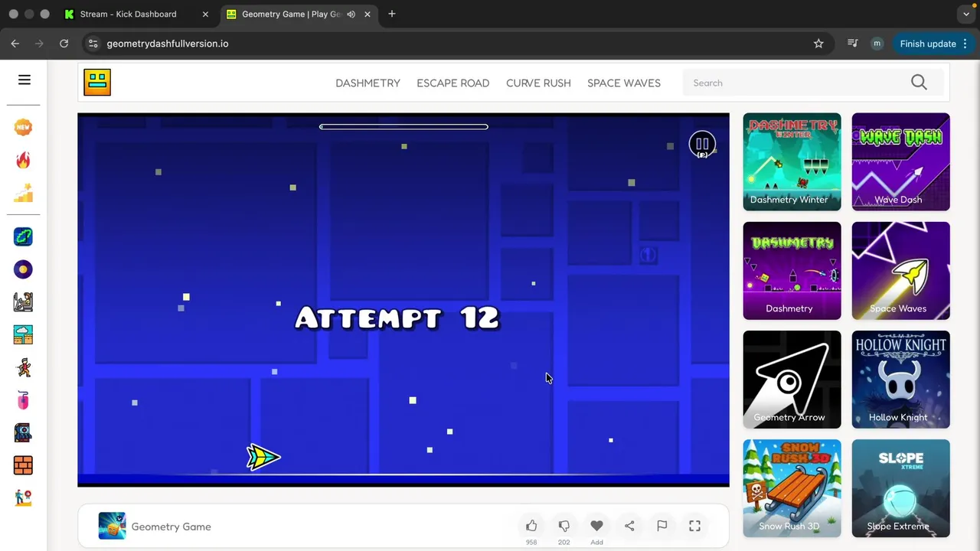Click the purple and yellow disc icon
The width and height of the screenshot is (980, 551).
tap(23, 269)
